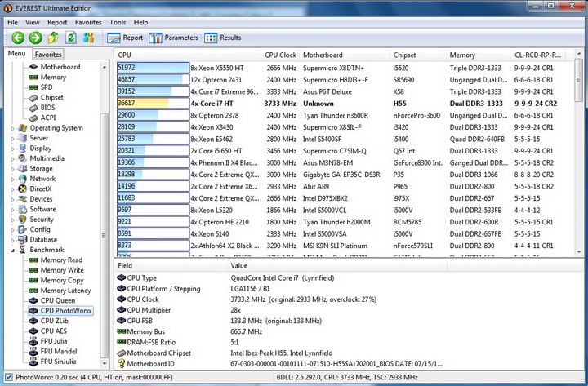588x386 pixels.
Task: Select the CPU PhotoWorxx benchmark
Action: [60, 310]
